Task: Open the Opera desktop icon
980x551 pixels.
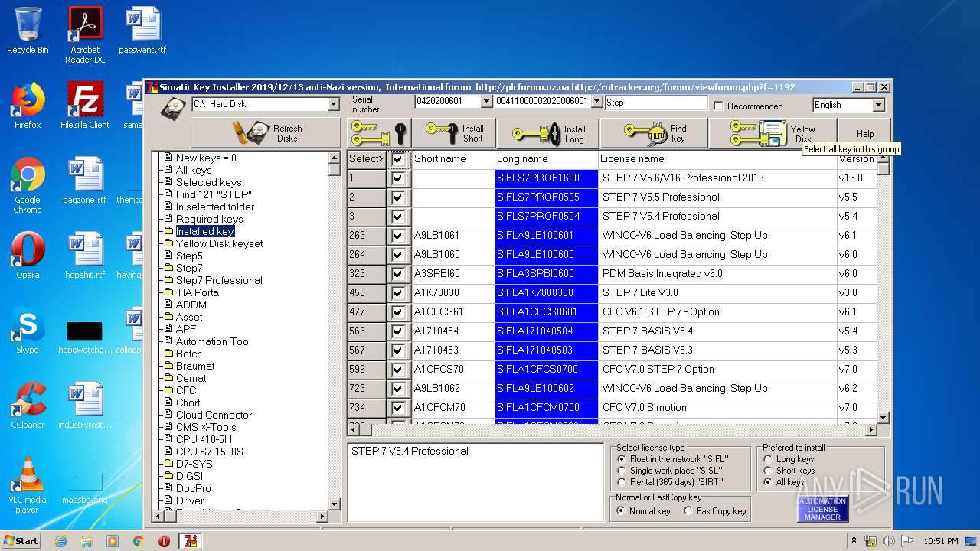Action: tap(28, 256)
